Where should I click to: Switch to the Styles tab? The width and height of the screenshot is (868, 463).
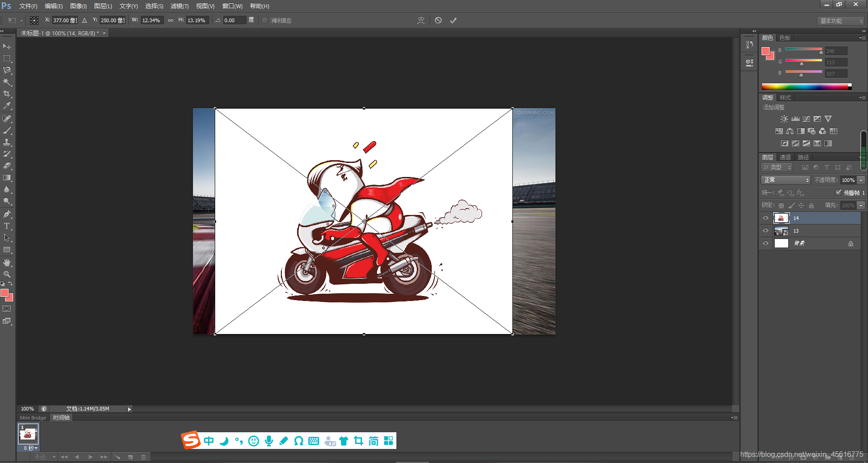point(786,98)
